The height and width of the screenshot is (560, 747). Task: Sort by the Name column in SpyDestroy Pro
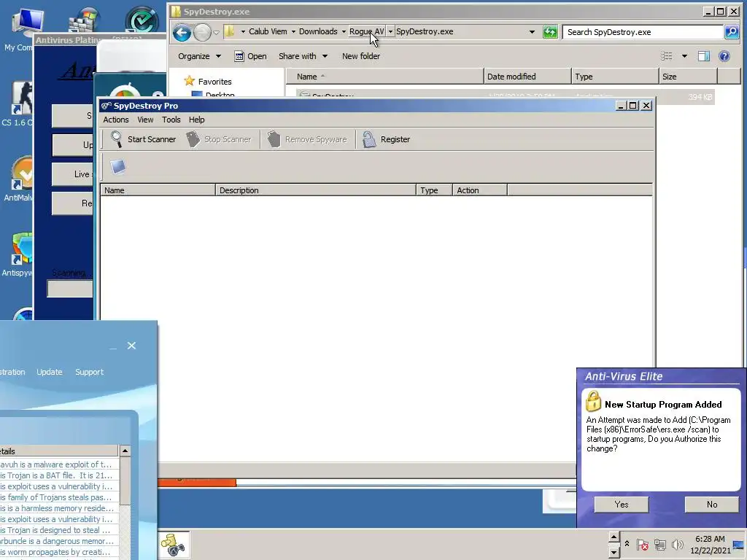point(158,190)
